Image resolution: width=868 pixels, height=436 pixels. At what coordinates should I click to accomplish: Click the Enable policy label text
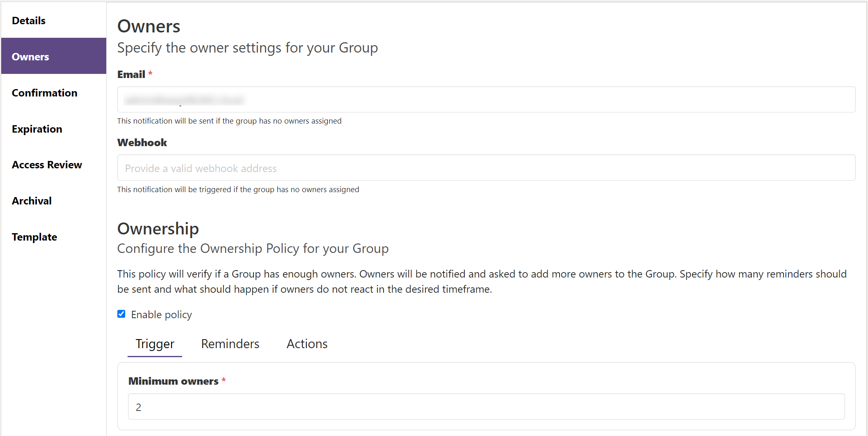click(x=161, y=314)
